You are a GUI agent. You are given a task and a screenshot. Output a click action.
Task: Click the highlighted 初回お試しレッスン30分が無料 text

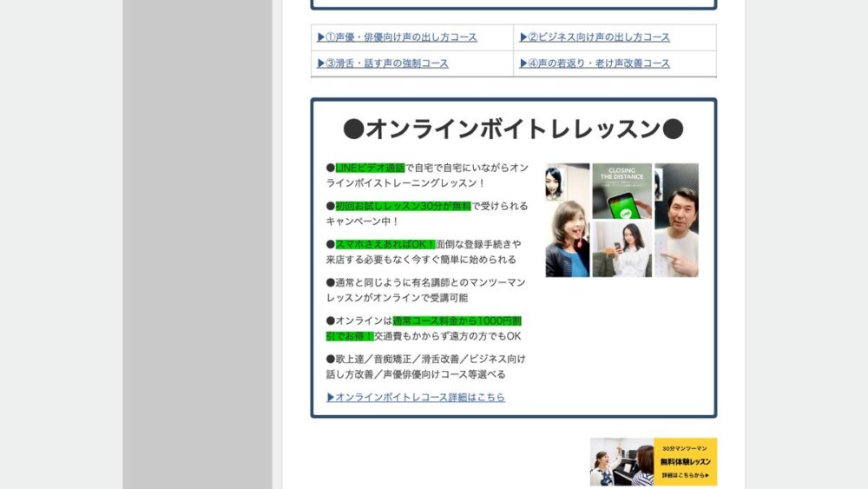[403, 206]
